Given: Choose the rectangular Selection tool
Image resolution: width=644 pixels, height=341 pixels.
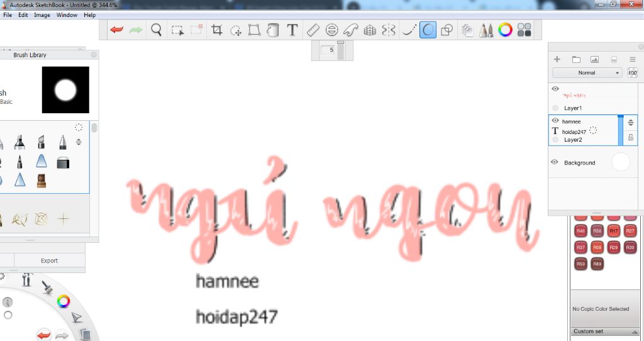Looking at the screenshot, I should coord(177,30).
